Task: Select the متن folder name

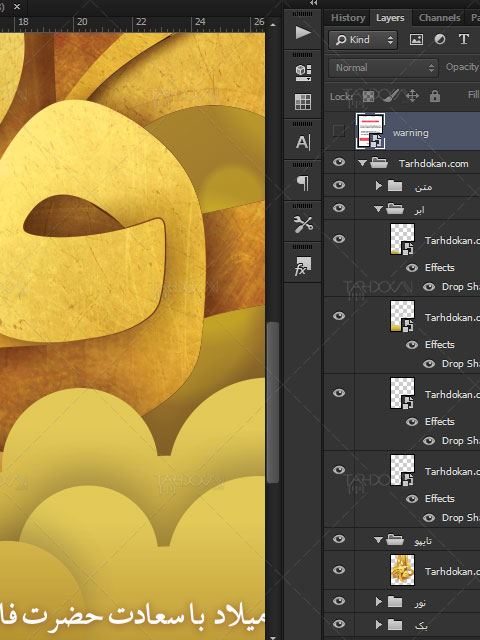Action: (x=423, y=187)
